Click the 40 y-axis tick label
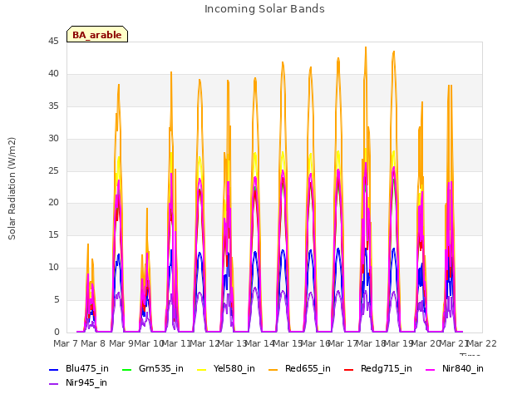532x399 pixels. pyautogui.click(x=53, y=74)
